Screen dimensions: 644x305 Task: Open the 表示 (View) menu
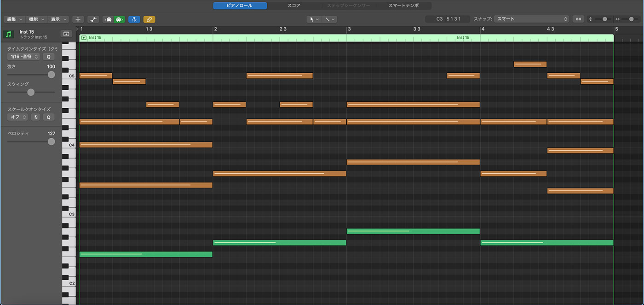point(58,19)
